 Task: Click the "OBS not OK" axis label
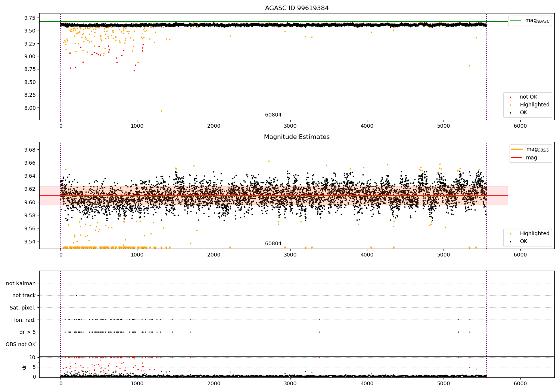pyautogui.click(x=21, y=344)
